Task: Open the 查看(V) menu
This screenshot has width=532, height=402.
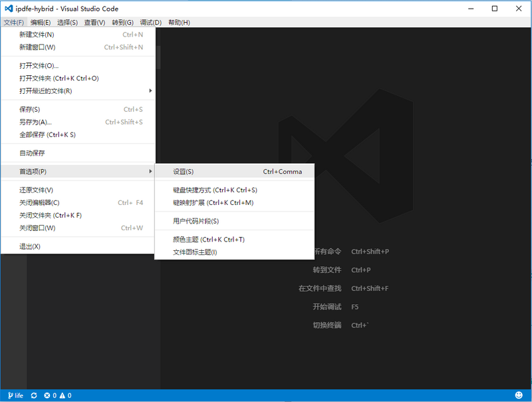Action: [x=94, y=23]
